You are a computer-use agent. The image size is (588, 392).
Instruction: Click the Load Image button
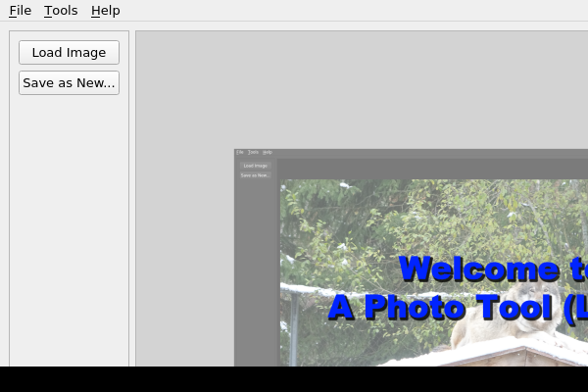[x=69, y=53]
